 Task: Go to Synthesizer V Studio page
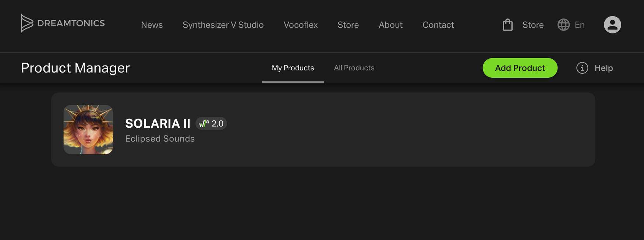pos(223,25)
